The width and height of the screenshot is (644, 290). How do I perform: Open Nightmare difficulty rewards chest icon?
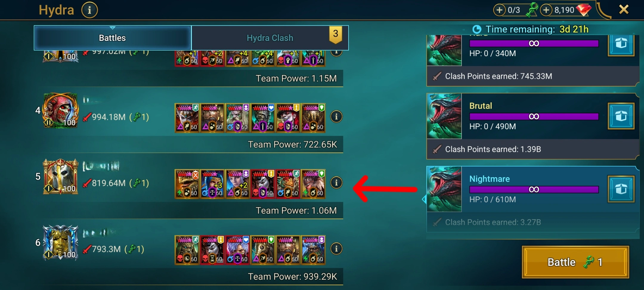(621, 189)
